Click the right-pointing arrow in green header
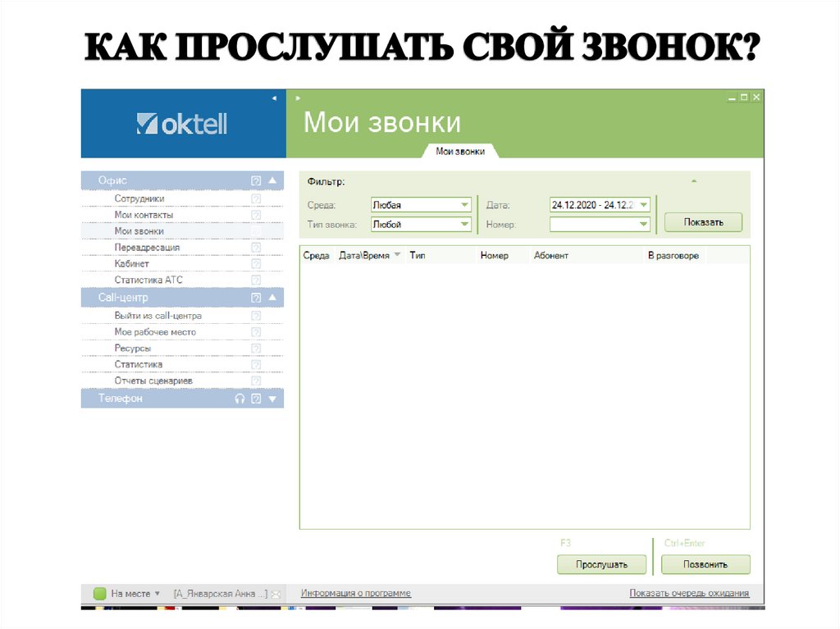Viewport: 840px width, 629px height. tap(298, 98)
